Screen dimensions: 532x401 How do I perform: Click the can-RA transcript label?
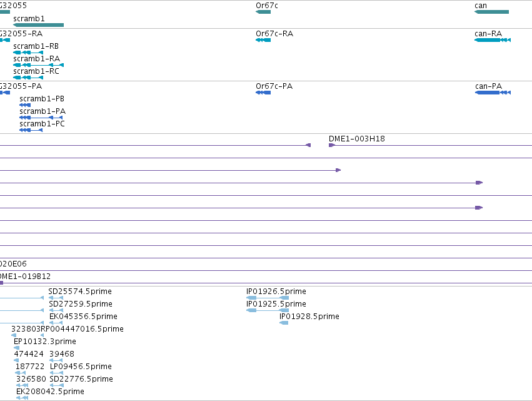[488, 34]
